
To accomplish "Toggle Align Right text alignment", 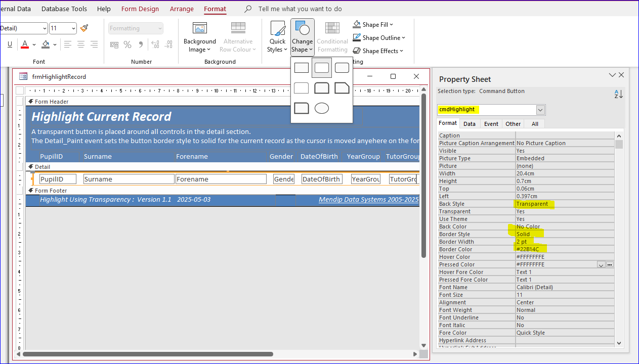I will (x=94, y=44).
